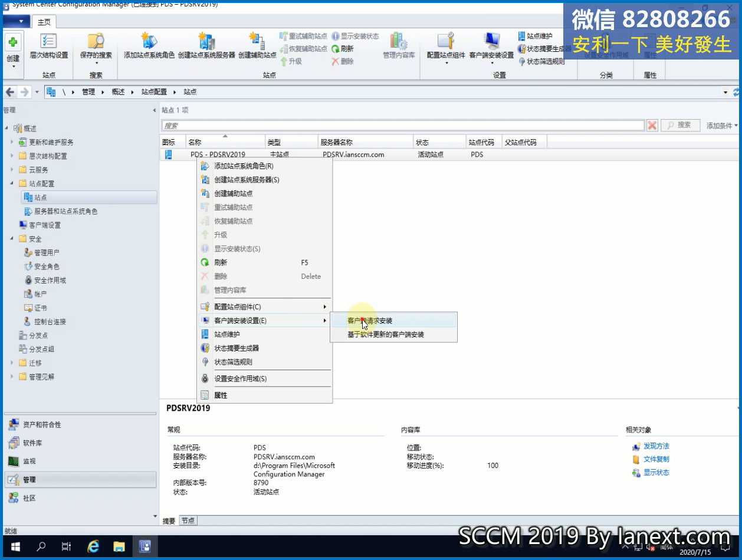This screenshot has height=560, width=742.
Task: Sort by the 名称 column header
Action: pos(225,142)
